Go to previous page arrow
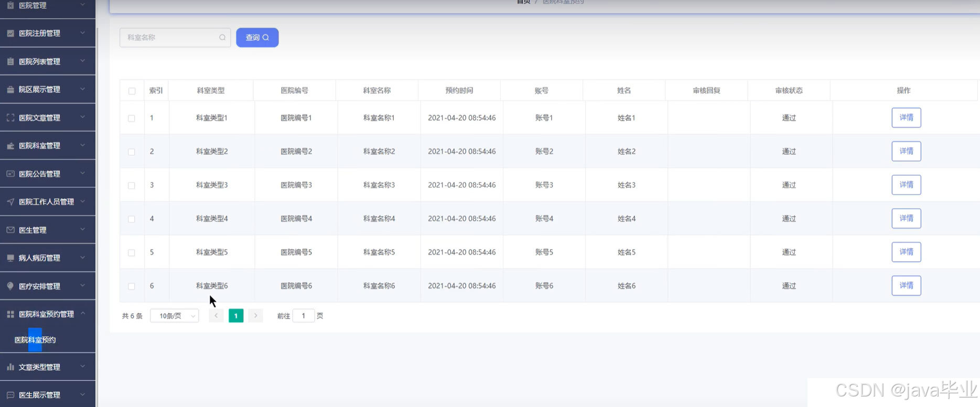The image size is (980, 407). [216, 316]
